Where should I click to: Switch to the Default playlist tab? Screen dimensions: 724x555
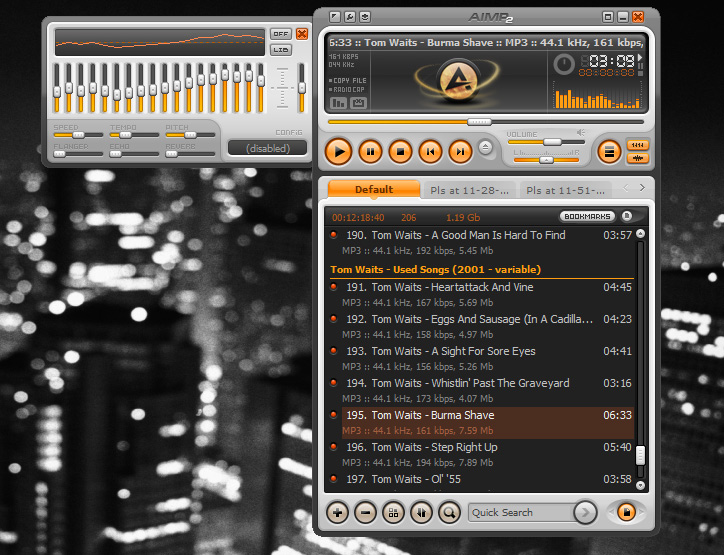coord(374,189)
